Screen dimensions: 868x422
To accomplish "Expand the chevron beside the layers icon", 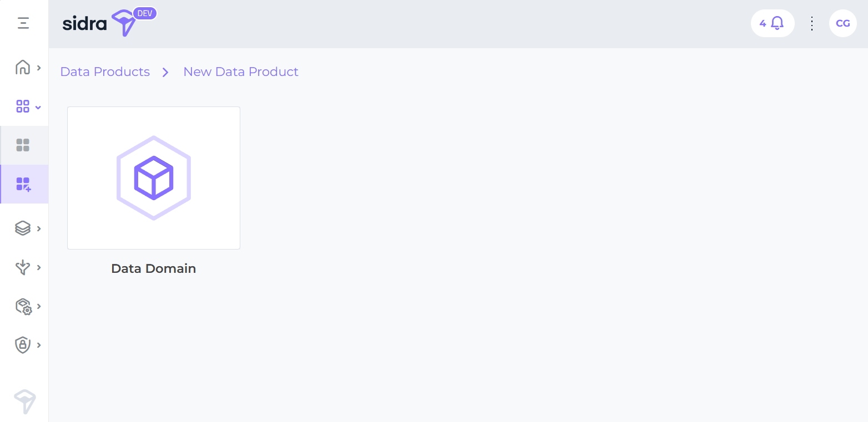I will (x=39, y=228).
